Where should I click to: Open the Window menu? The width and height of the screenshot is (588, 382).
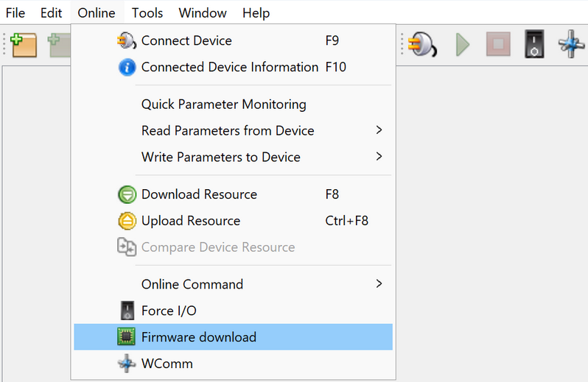(203, 13)
